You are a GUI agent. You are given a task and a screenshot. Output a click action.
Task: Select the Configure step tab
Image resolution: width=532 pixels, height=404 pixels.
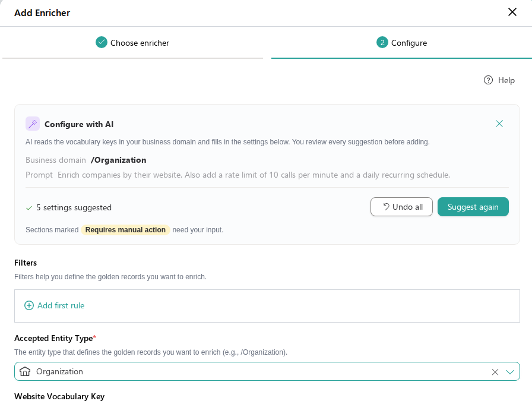(402, 43)
